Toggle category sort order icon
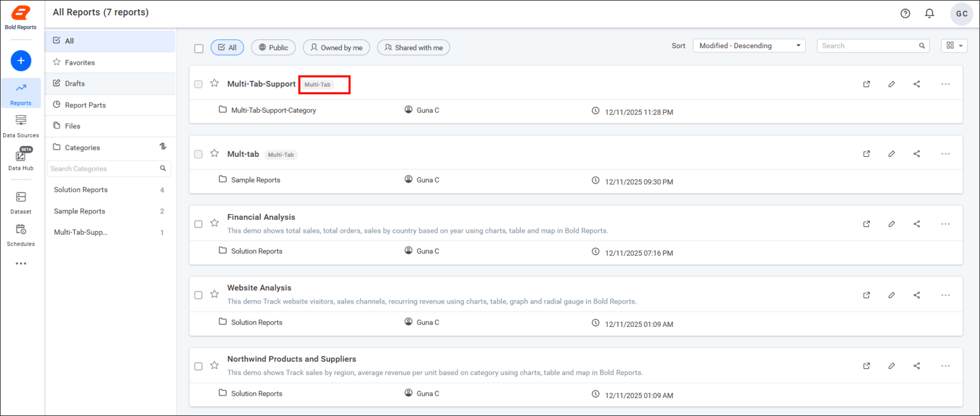Viewport: 980px width, 416px height. (163, 147)
